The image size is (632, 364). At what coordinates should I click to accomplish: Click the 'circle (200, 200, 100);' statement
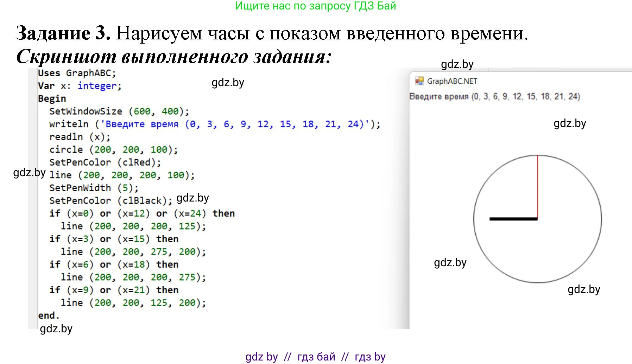(113, 149)
